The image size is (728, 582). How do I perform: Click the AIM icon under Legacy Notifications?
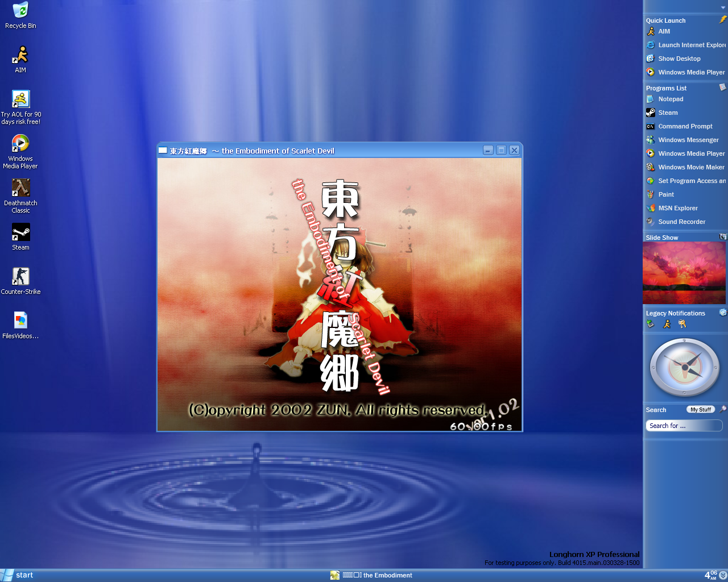(667, 324)
